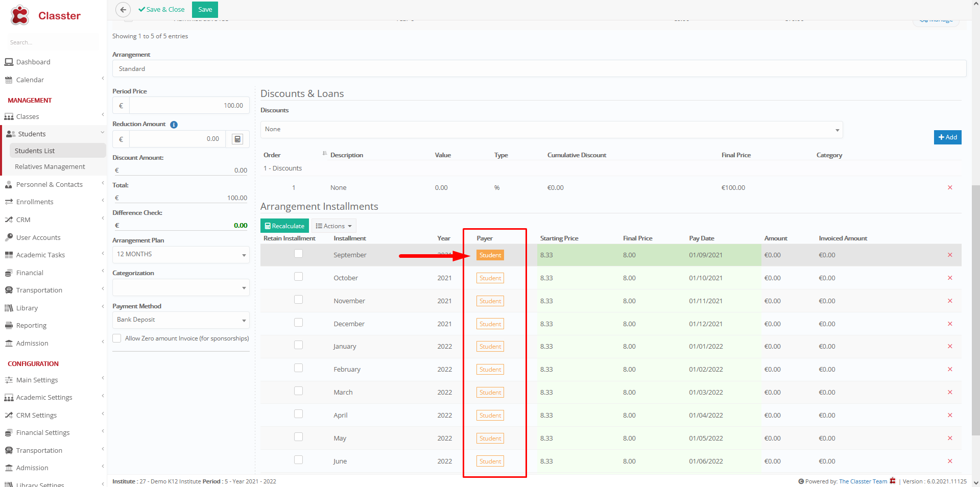This screenshot has height=487, width=980.
Task: Expand the Enrollments sidebar menu
Action: 53,202
